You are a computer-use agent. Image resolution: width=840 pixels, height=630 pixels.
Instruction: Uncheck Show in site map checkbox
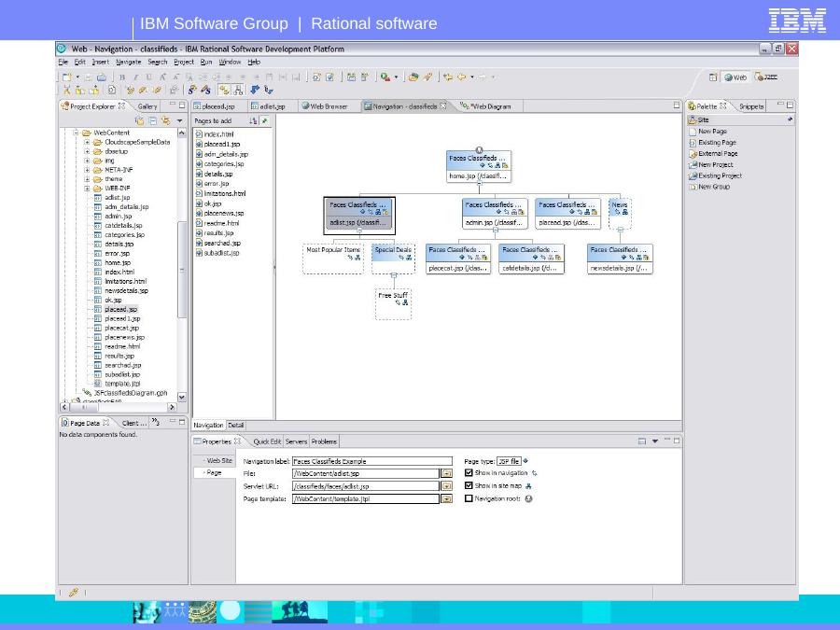469,486
